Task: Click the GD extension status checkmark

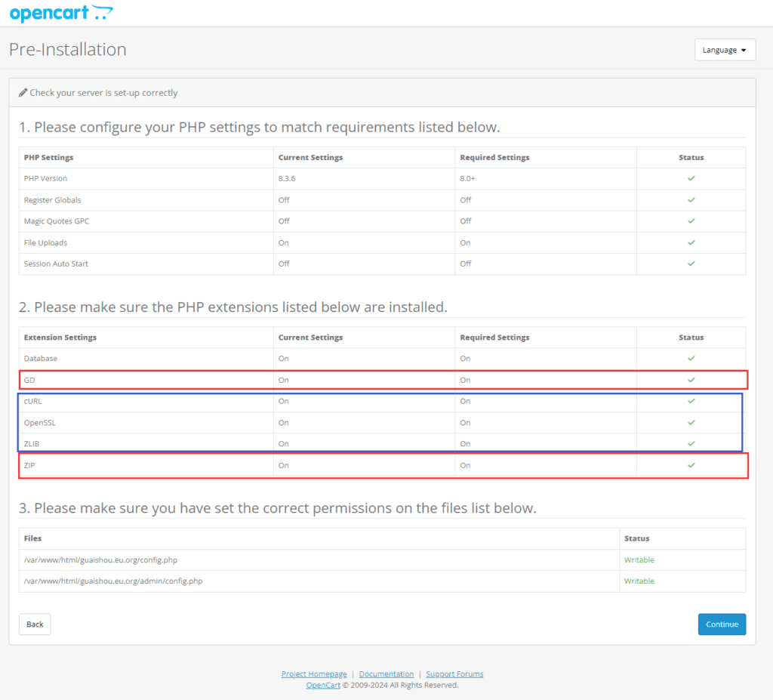Action: (x=690, y=380)
